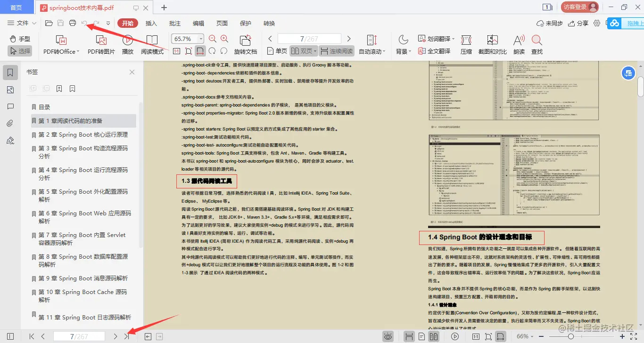The height and width of the screenshot is (343, 644).
Task: Open the 自动滚动 auto-scroll dropdown
Action: point(372,51)
